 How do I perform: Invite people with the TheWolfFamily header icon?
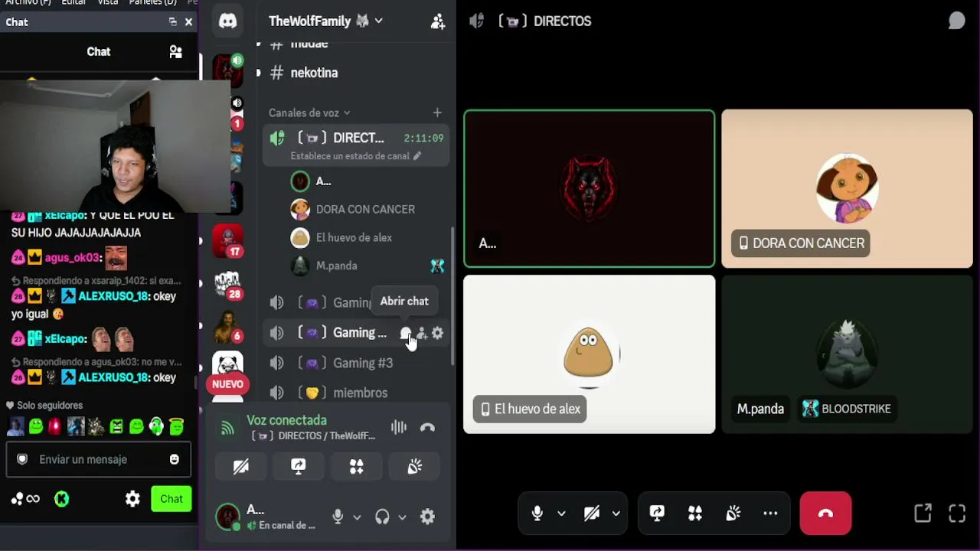click(x=438, y=21)
